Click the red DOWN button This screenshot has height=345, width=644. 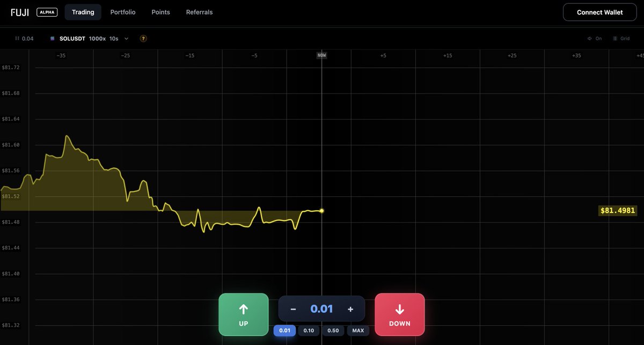tap(400, 314)
